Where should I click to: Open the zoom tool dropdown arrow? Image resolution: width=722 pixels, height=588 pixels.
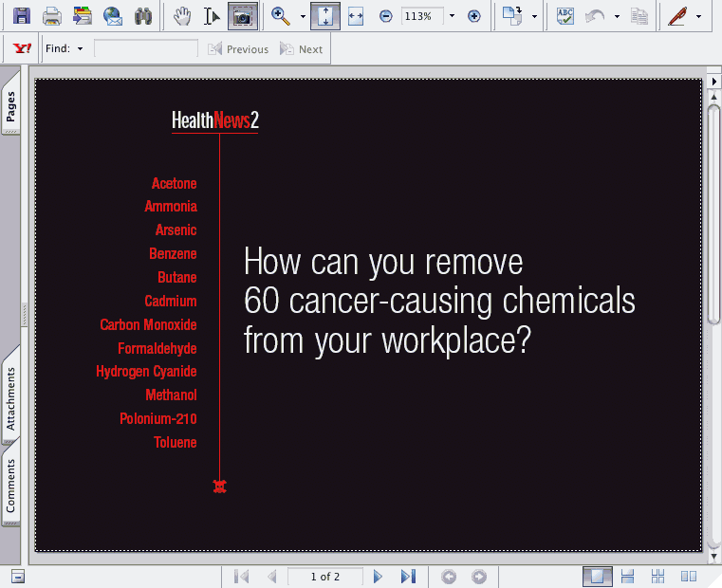point(303,16)
